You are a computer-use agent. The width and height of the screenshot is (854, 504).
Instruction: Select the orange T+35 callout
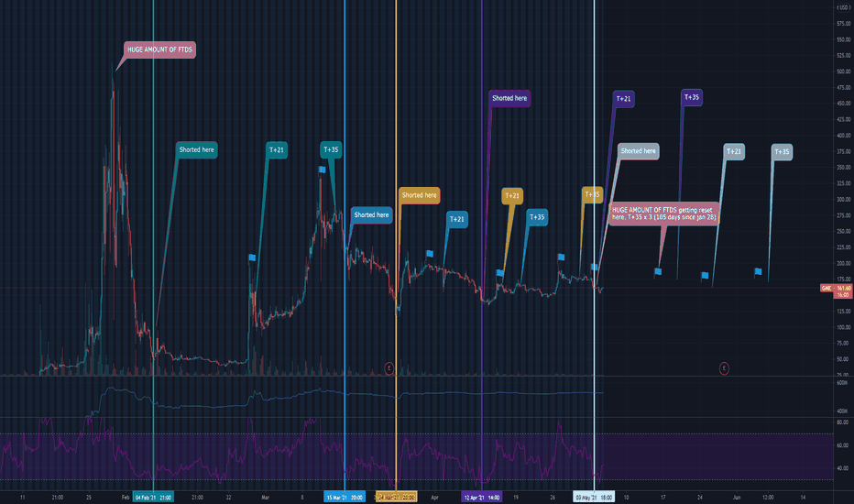(592, 194)
